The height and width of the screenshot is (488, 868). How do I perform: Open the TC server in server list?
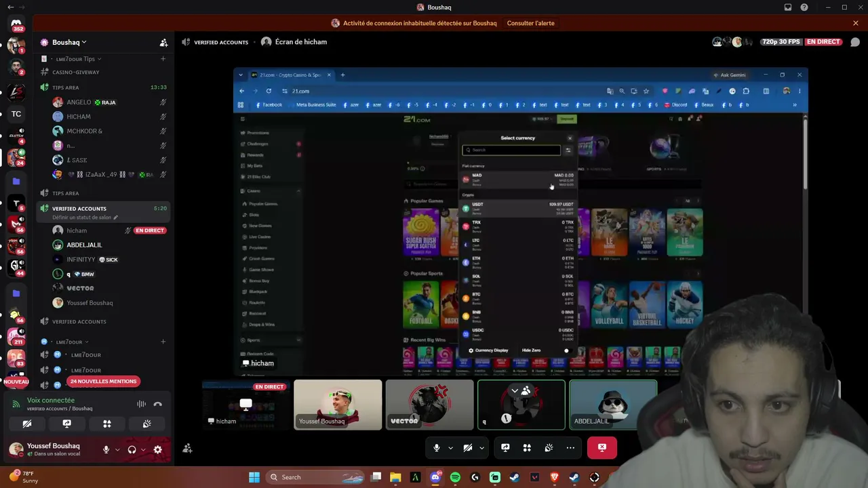(16, 114)
